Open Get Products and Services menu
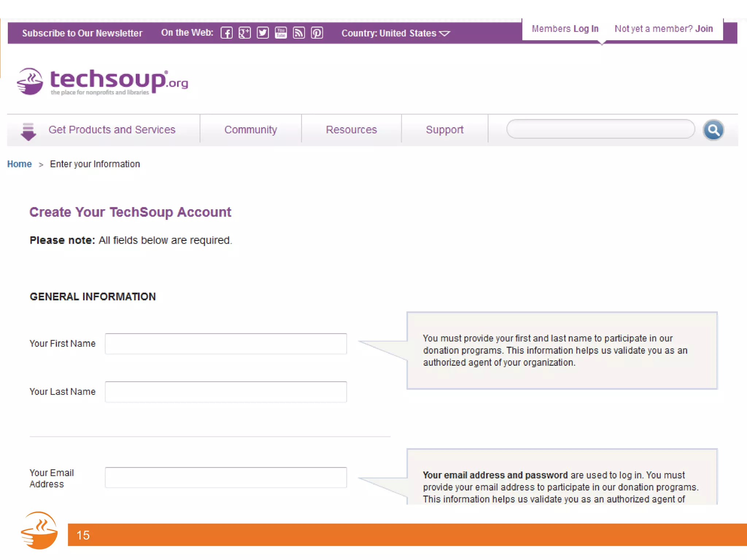The height and width of the screenshot is (560, 747). point(112,130)
